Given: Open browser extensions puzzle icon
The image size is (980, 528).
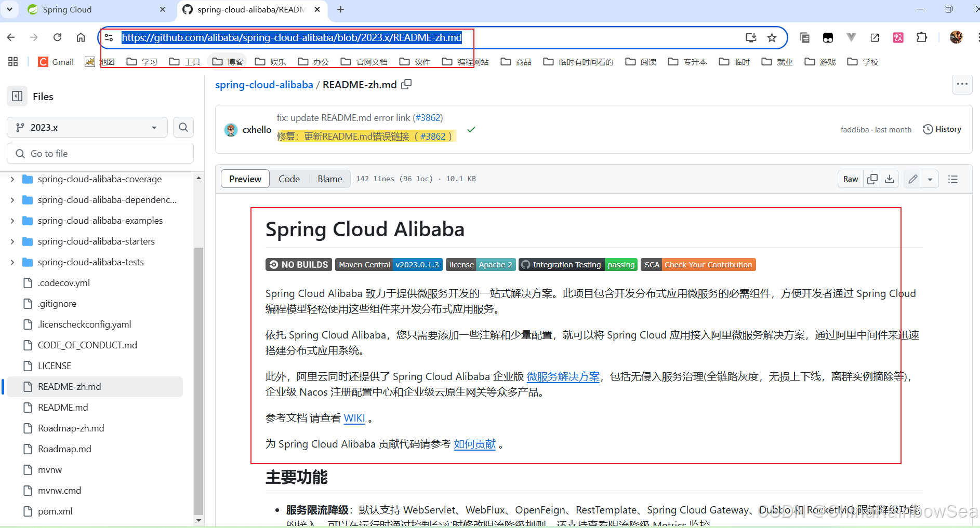Looking at the screenshot, I should coord(922,37).
